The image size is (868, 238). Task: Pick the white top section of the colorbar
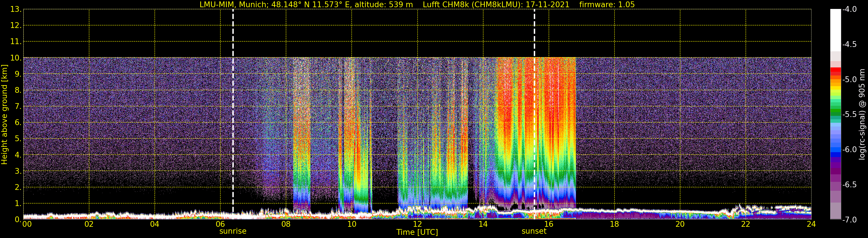tap(836, 30)
